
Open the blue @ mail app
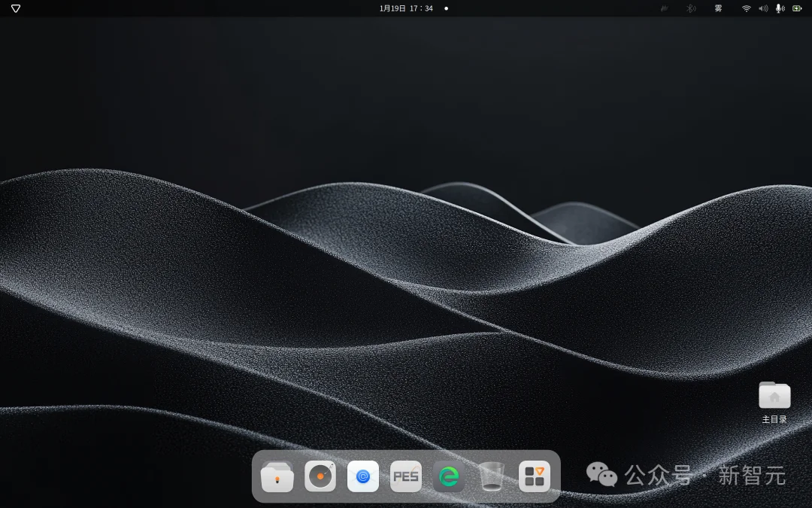[x=363, y=476]
